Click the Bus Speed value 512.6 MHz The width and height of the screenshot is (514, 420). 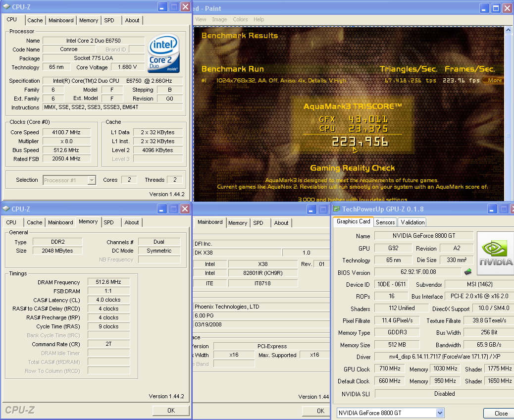pyautogui.click(x=66, y=150)
